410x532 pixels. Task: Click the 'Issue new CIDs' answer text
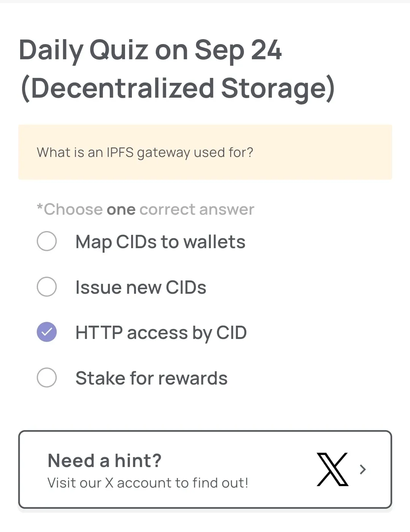coord(141,287)
